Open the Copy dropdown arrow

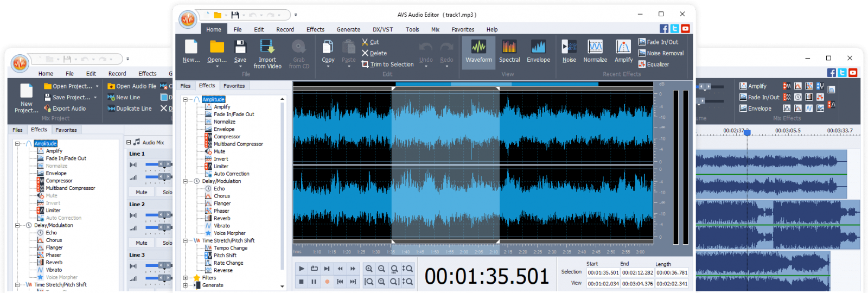pos(328,66)
